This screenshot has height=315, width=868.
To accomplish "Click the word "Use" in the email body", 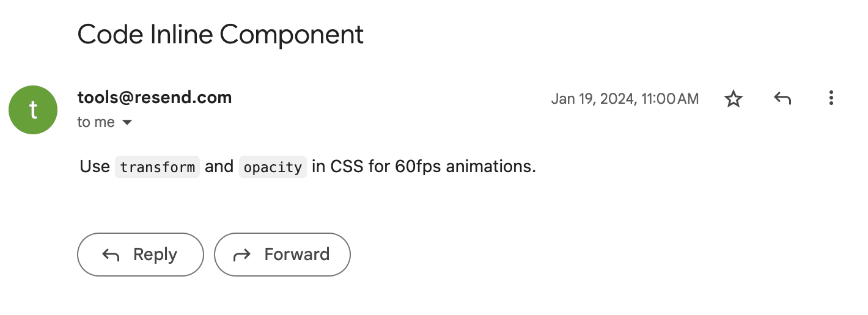I will (95, 167).
